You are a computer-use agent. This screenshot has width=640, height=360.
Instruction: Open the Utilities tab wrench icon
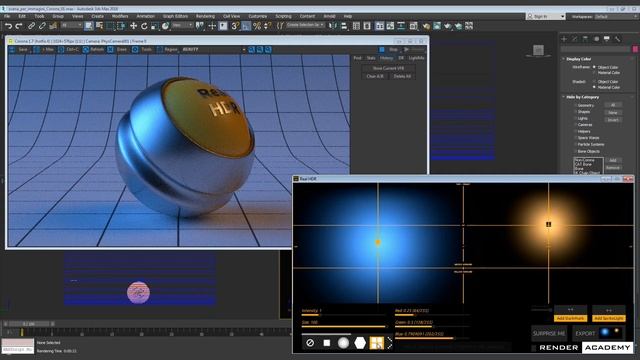pos(617,39)
